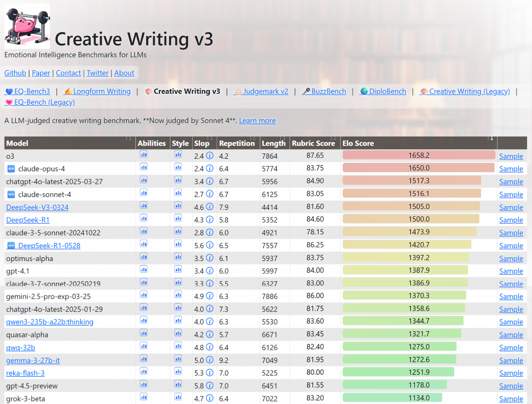The width and height of the screenshot is (532, 404).
Task: Open Abilities chart for claude-3-5-sonnet-20241022
Action: 144,231
